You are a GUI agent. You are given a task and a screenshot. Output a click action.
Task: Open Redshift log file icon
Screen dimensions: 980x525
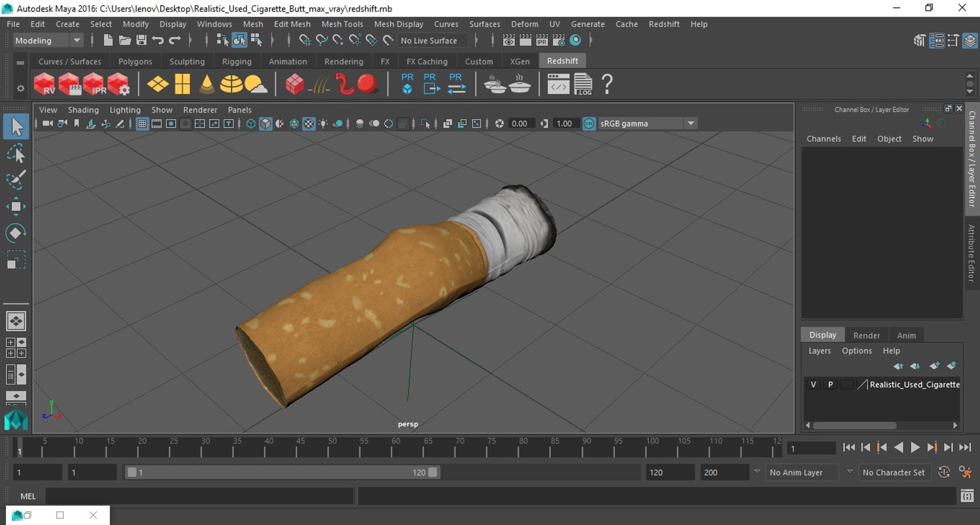[583, 84]
